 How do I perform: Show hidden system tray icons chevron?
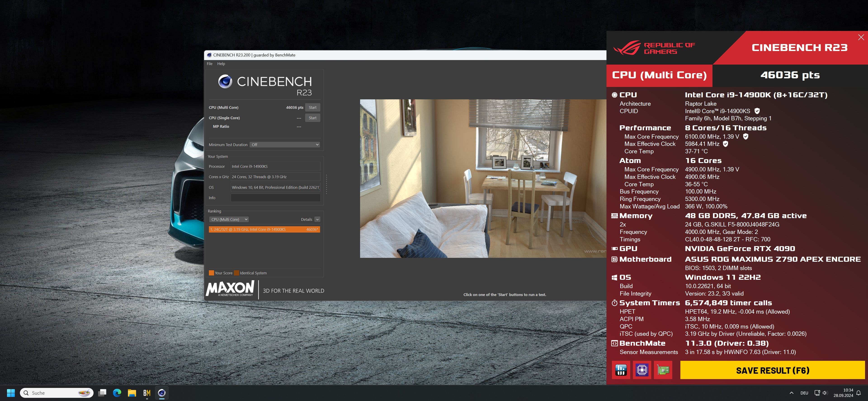tap(792, 393)
